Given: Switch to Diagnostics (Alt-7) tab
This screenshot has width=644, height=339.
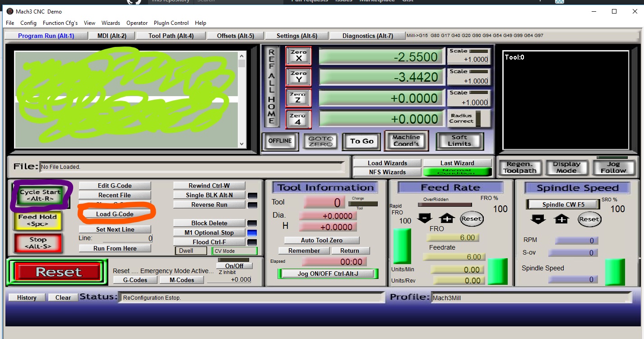Looking at the screenshot, I should coord(367,36).
